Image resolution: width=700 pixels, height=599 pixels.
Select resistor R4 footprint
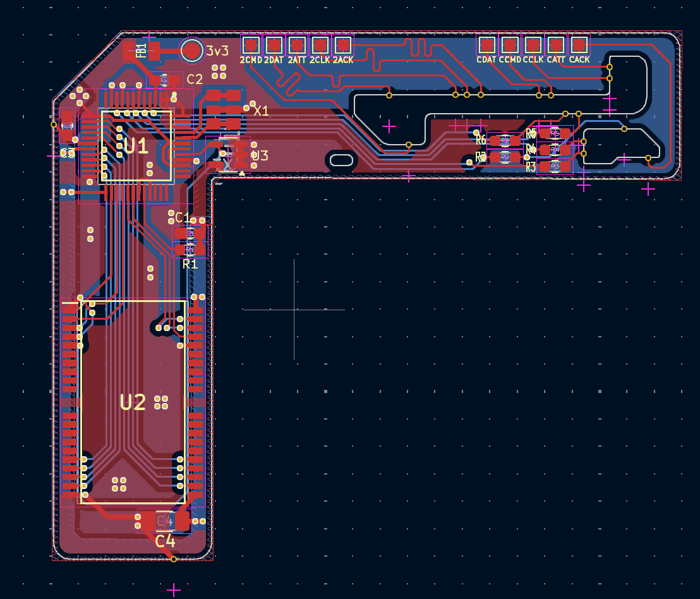tap(555, 149)
